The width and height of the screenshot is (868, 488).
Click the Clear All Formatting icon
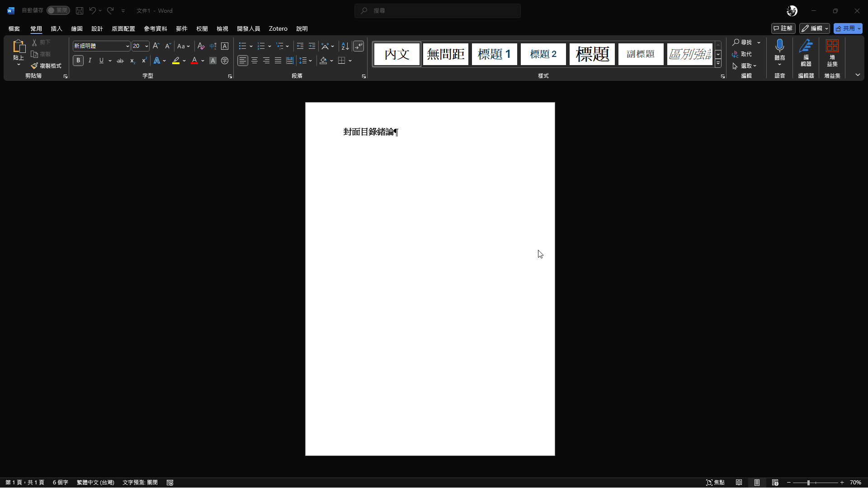point(201,46)
